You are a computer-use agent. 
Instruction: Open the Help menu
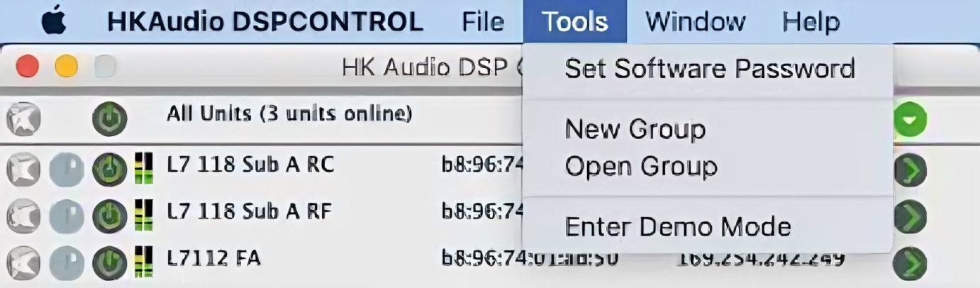pos(811,21)
